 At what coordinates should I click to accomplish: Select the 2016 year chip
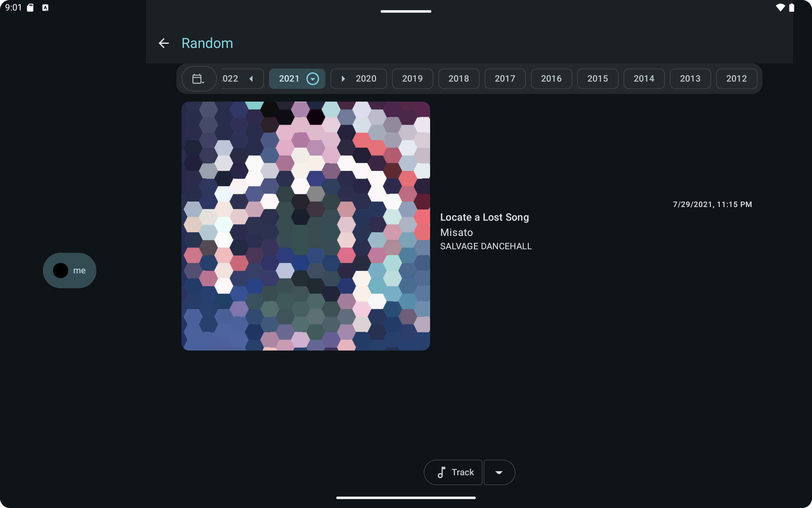[x=551, y=79]
